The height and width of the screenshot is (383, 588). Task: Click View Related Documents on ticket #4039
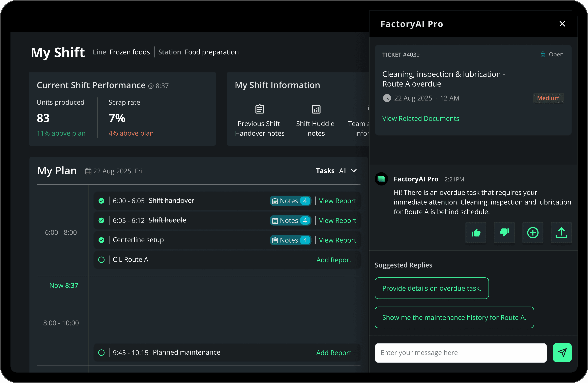(x=420, y=118)
